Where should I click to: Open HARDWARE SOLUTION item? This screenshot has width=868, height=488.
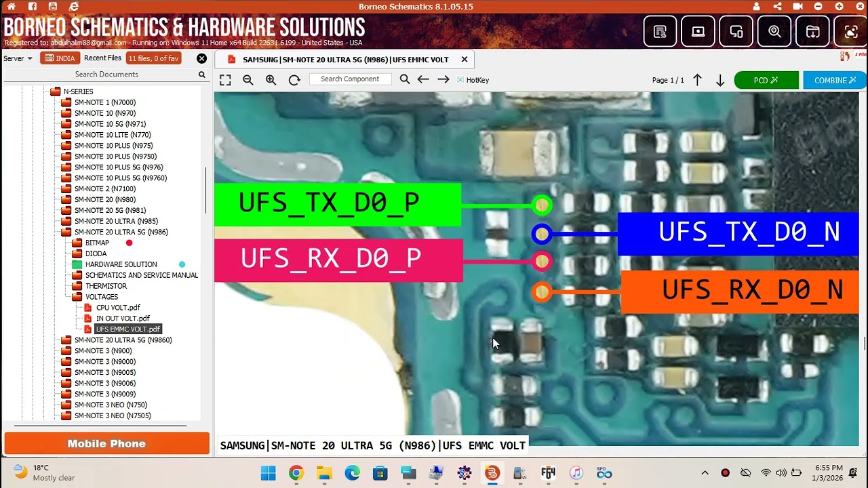[x=121, y=264]
